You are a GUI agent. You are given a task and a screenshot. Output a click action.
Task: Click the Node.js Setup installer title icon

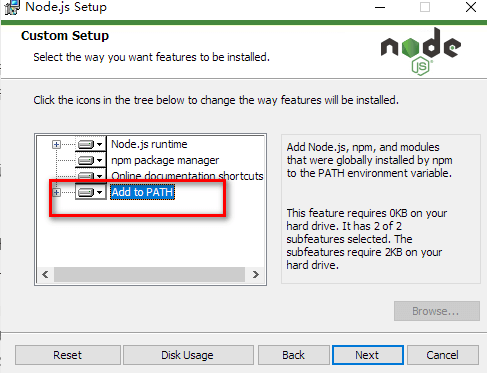pos(12,7)
